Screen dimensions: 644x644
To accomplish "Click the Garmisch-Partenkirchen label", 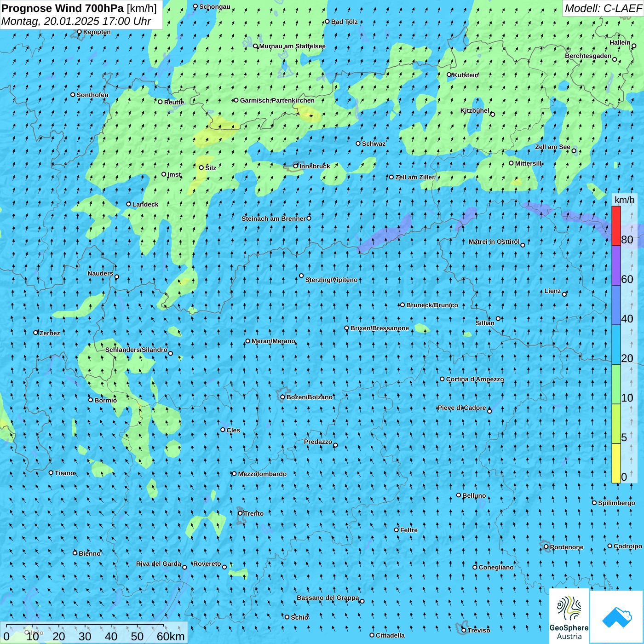I will (277, 100).
